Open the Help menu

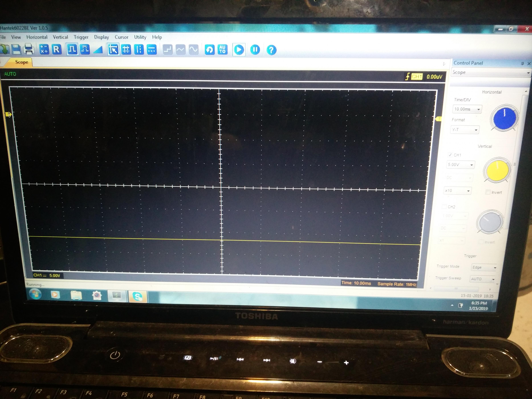coord(157,37)
